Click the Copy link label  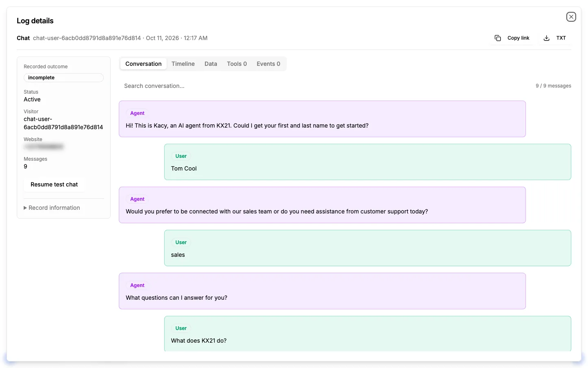[518, 38]
